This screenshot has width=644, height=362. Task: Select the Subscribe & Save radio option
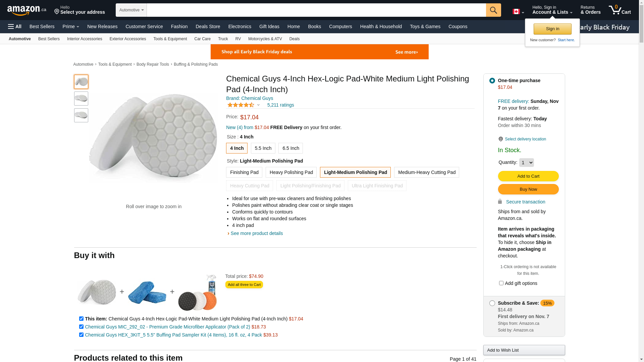pyautogui.click(x=492, y=303)
